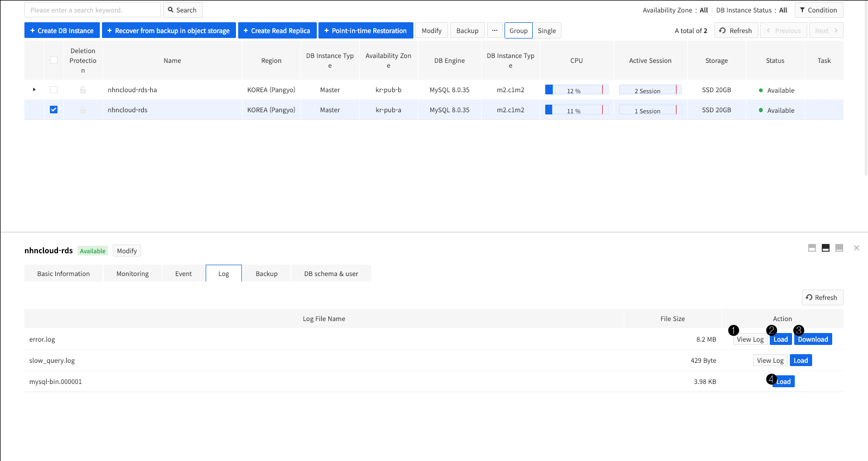
Task: Set detail panel to medium height layout
Action: click(826, 248)
